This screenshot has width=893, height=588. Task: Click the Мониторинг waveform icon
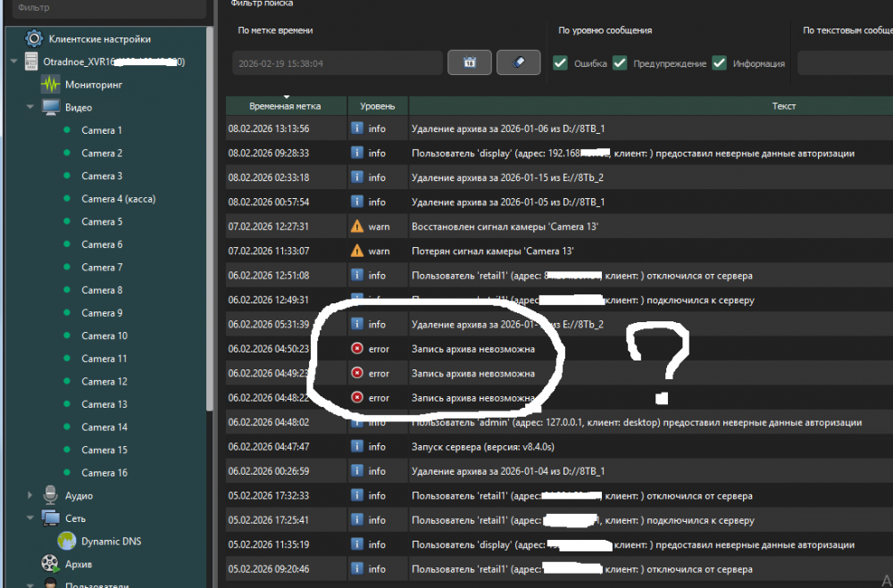pos(50,85)
